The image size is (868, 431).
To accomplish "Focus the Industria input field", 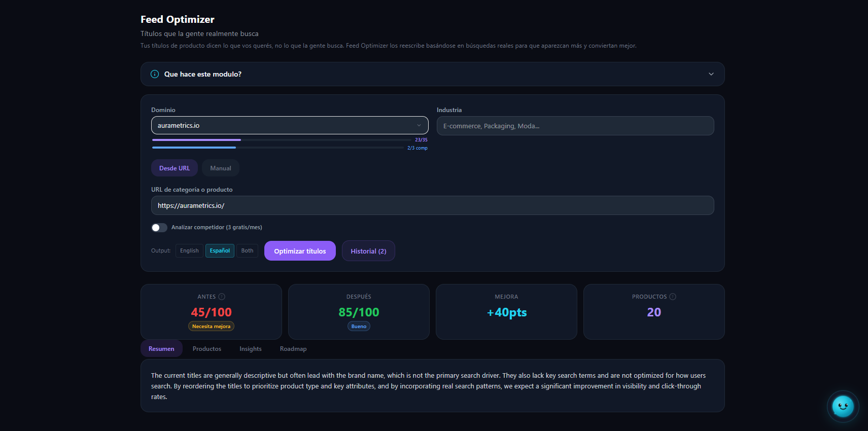I will pyautogui.click(x=575, y=126).
